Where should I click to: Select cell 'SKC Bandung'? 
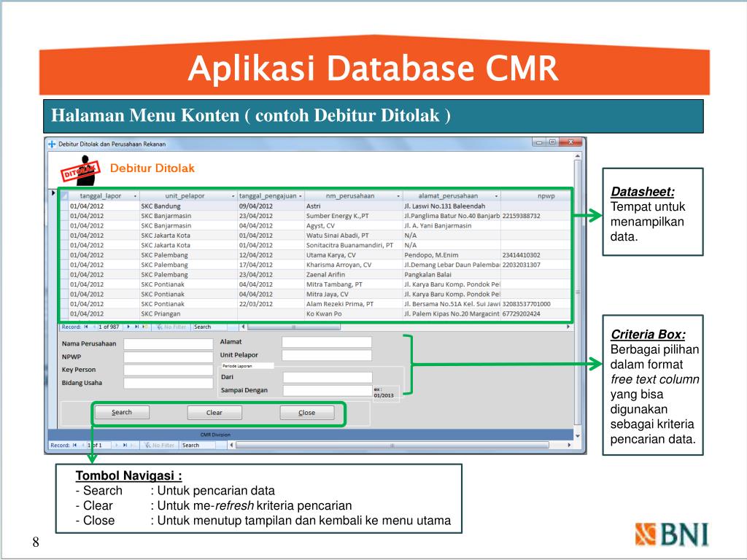[189, 206]
